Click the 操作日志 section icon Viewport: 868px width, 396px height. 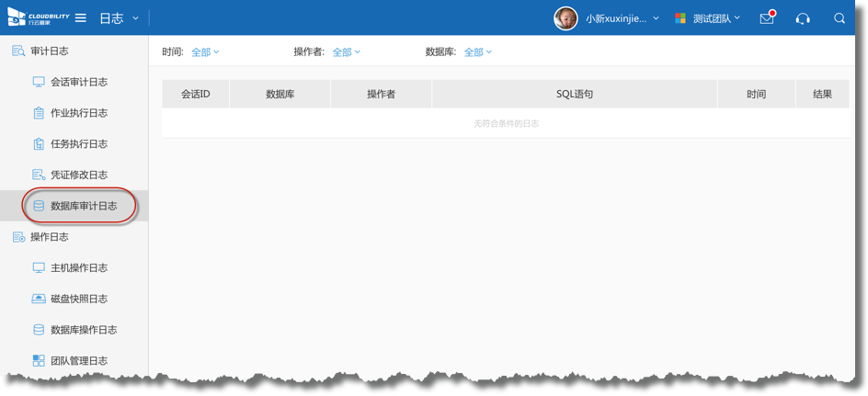click(18, 237)
